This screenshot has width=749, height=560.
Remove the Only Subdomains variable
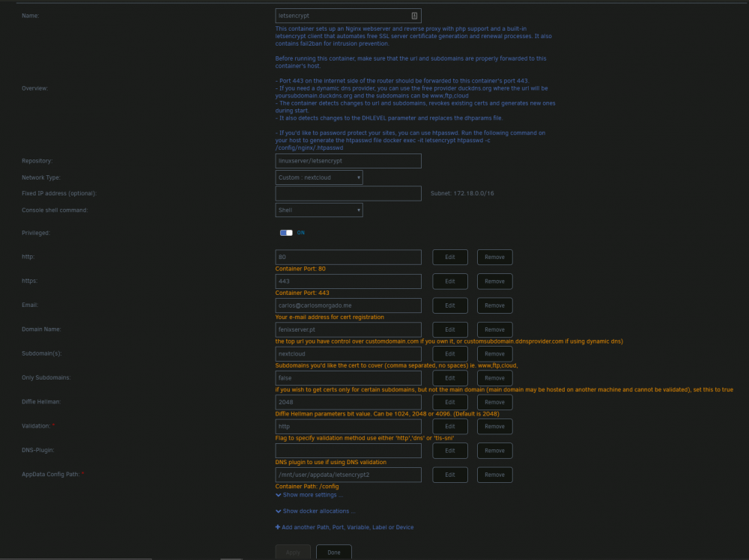tap(495, 378)
